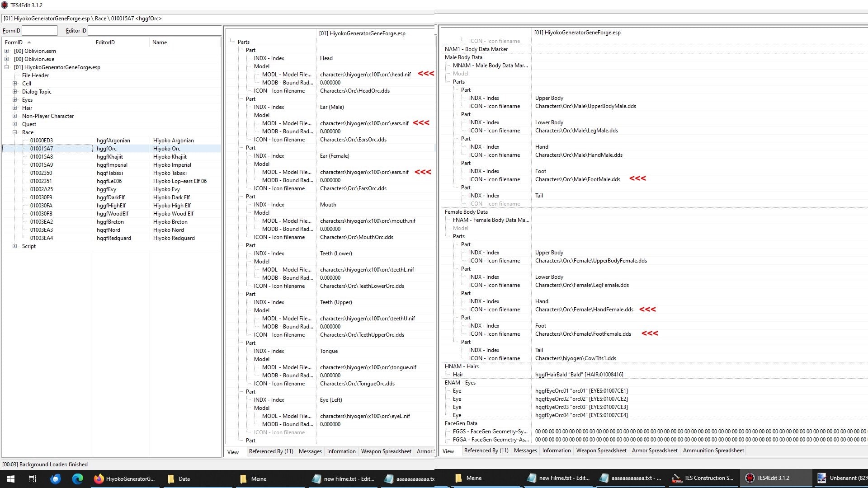
Task: Select race record 01000ED3
Action: point(42,141)
